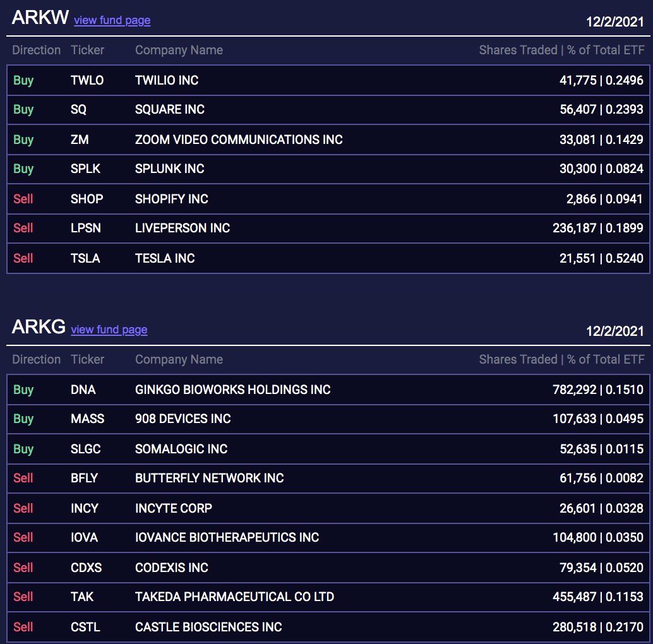
Task: Select SHOPIFY INC company name
Action: pos(172,199)
